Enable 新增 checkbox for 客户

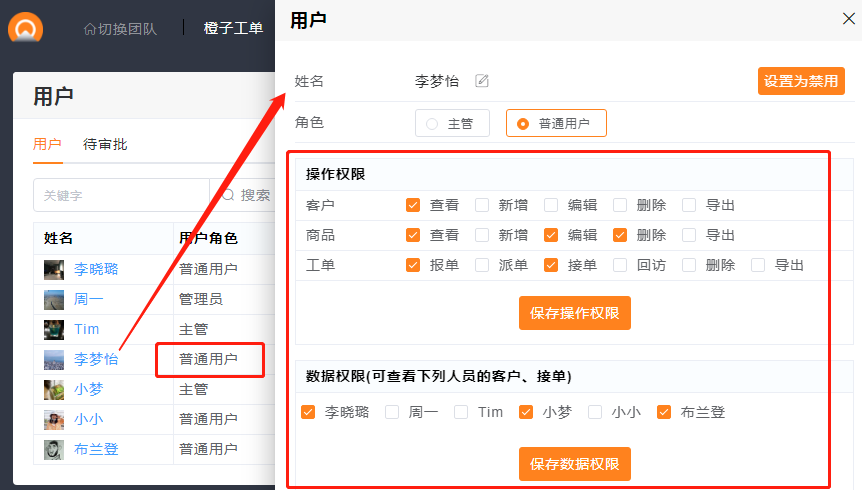(482, 205)
